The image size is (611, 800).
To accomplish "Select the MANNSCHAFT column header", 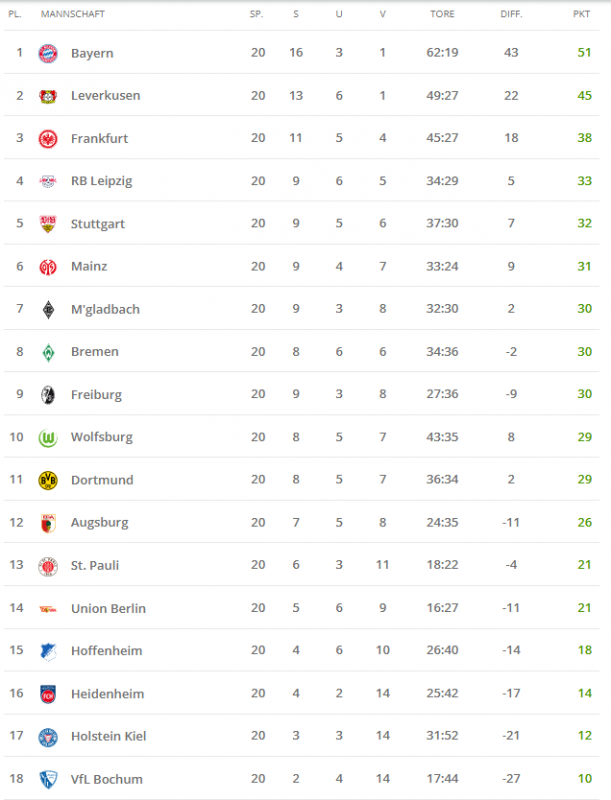I will 72,14.
